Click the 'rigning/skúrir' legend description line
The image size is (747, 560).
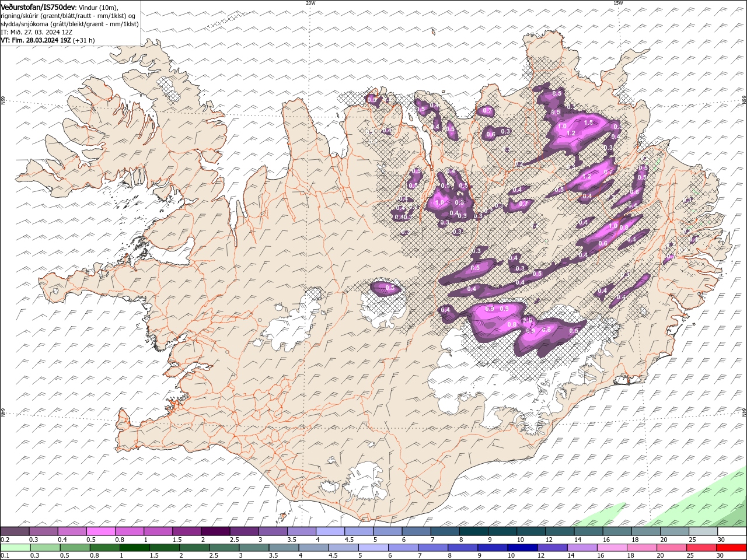69,16
